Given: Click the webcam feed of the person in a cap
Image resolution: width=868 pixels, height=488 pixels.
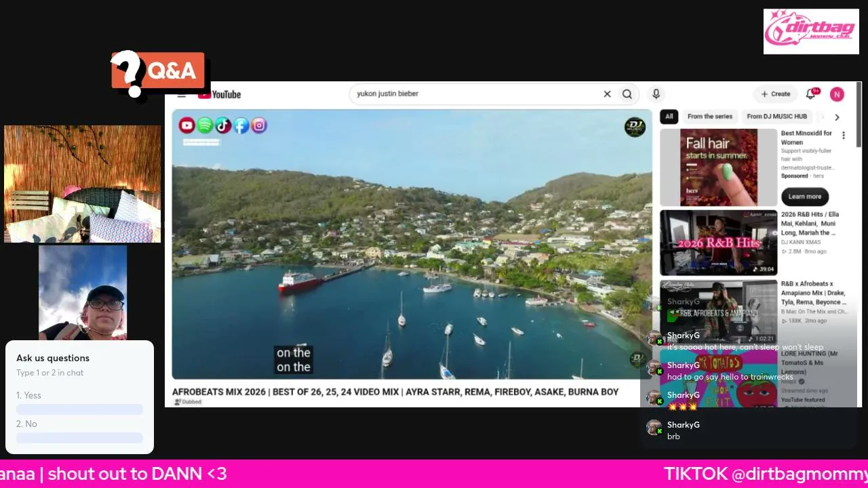Looking at the screenshot, I should click(83, 292).
